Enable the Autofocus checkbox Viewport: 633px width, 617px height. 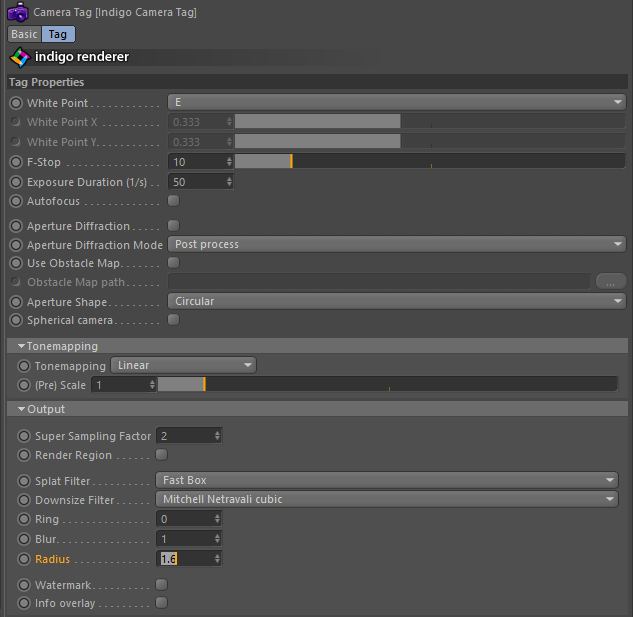(173, 201)
